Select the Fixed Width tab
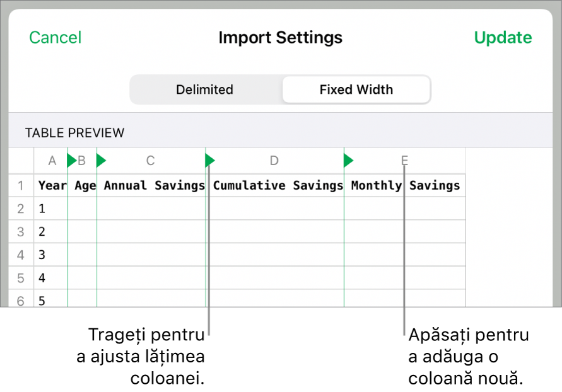562x392 pixels. tap(356, 89)
